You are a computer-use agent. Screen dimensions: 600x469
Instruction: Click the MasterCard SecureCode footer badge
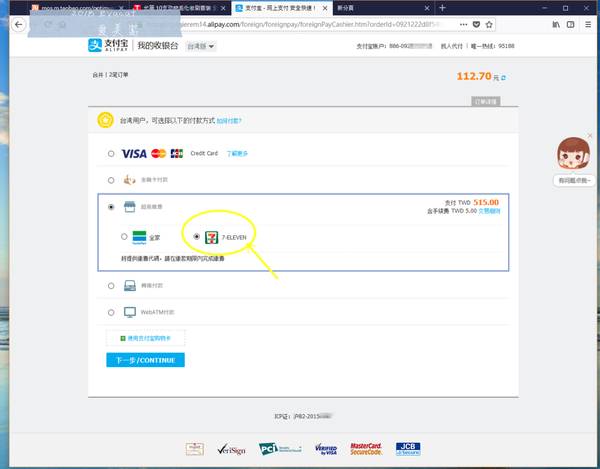tap(366, 449)
